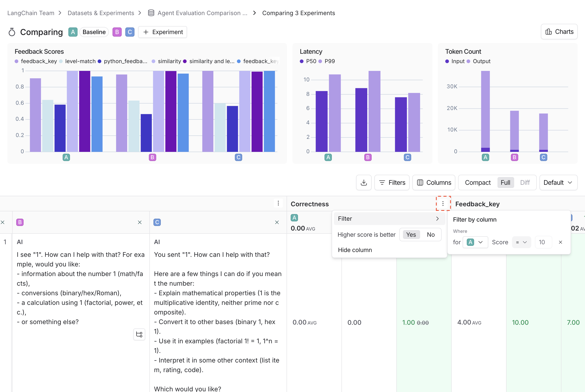
Task: Click the similarity legend color dot
Action: [153, 61]
